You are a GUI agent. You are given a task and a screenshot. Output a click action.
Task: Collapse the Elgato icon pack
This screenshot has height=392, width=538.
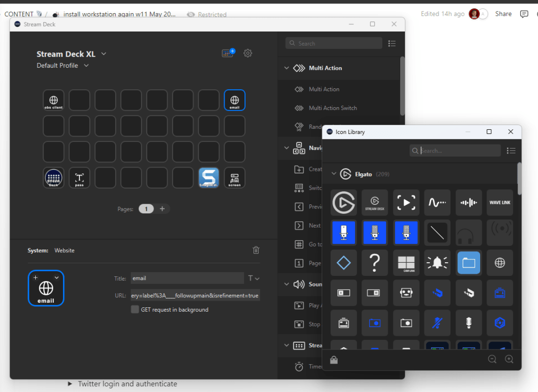click(334, 174)
